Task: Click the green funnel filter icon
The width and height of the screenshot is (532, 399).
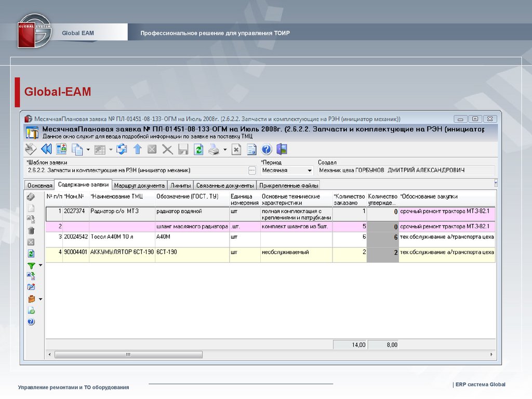Action: point(31,265)
